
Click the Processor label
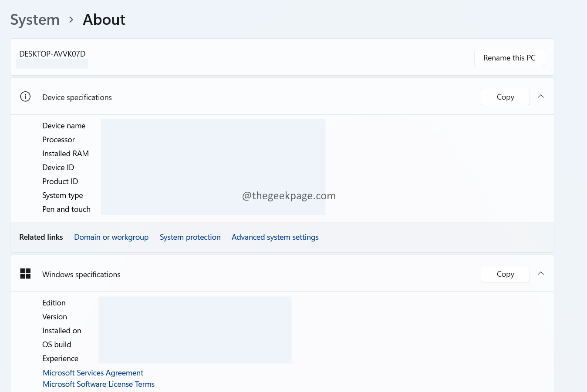tap(58, 140)
